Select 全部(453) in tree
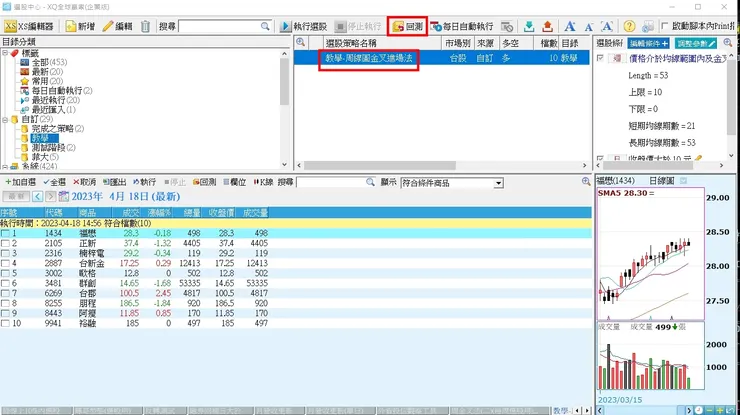Image resolution: width=740 pixels, height=415 pixels. [x=49, y=62]
